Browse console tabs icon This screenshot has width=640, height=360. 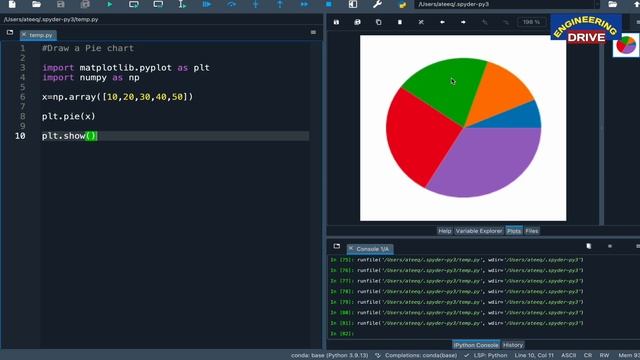336,246
